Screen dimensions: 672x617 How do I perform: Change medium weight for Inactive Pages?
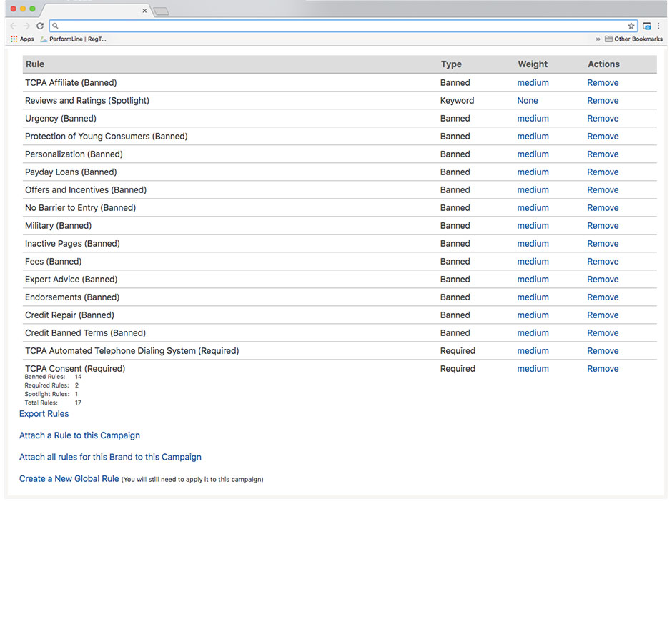coord(533,244)
